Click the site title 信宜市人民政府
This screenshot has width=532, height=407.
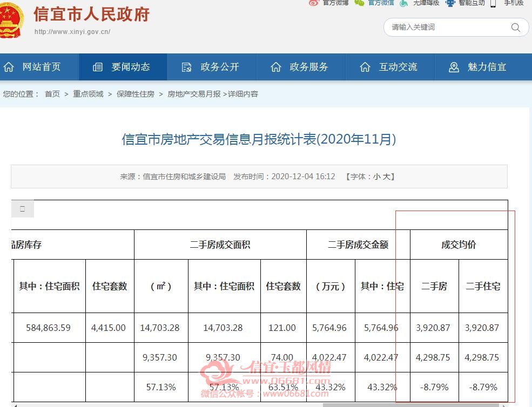(92, 14)
